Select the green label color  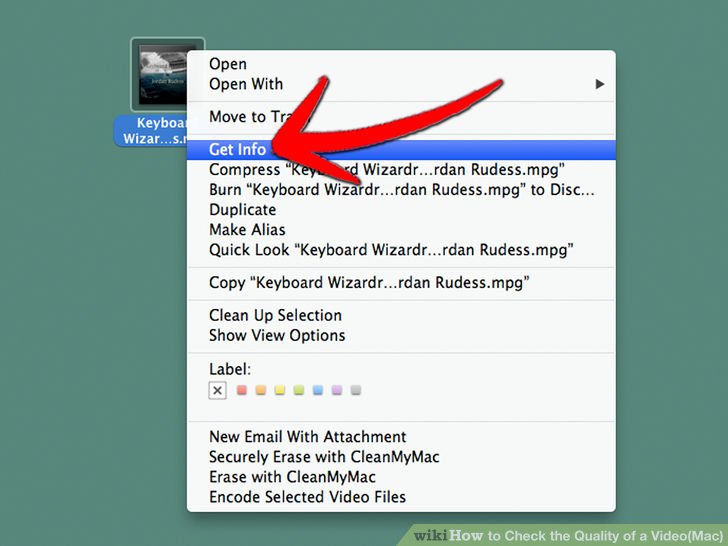[299, 390]
